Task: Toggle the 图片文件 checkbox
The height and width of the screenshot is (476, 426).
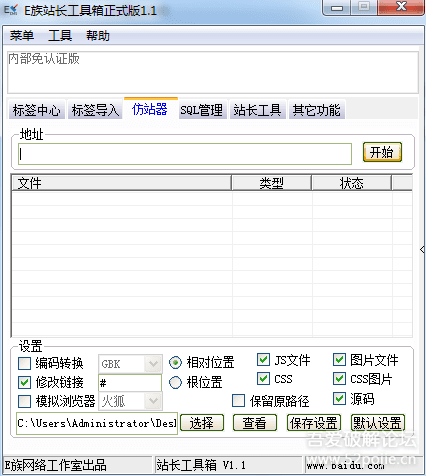Action: 339,360
